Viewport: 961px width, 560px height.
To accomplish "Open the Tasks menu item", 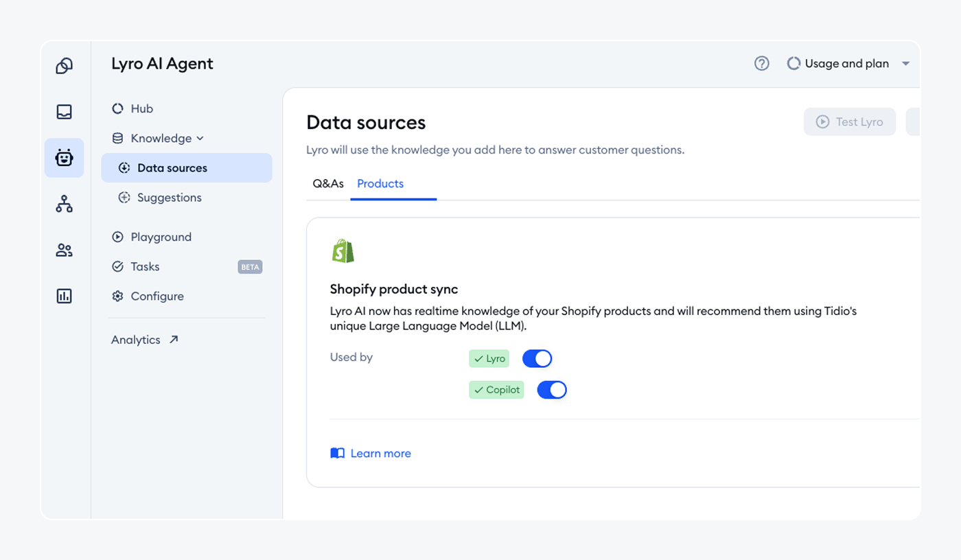I will pos(187,266).
